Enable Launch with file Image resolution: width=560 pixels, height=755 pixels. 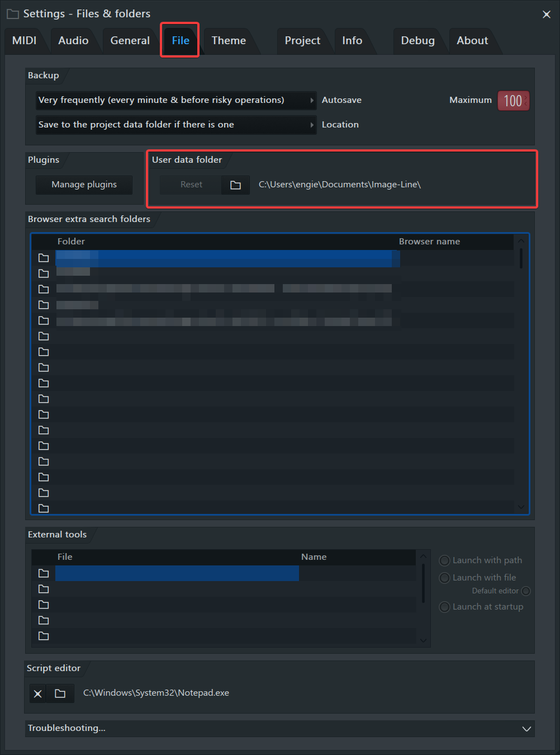click(444, 578)
